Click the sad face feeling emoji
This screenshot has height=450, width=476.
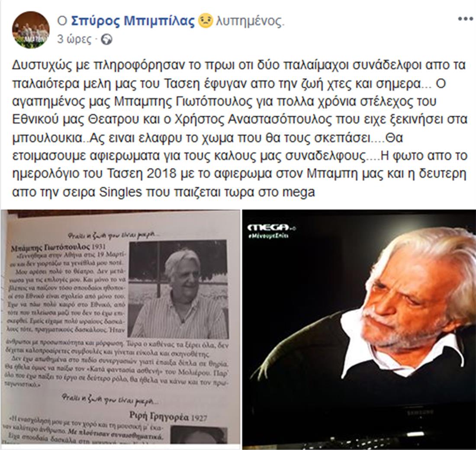[x=206, y=21]
